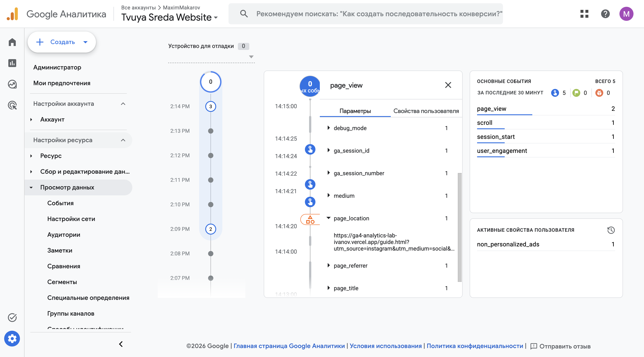Click the 2:14 PM timeline bubble with 3
Image resolution: width=644 pixels, height=357 pixels.
click(211, 106)
